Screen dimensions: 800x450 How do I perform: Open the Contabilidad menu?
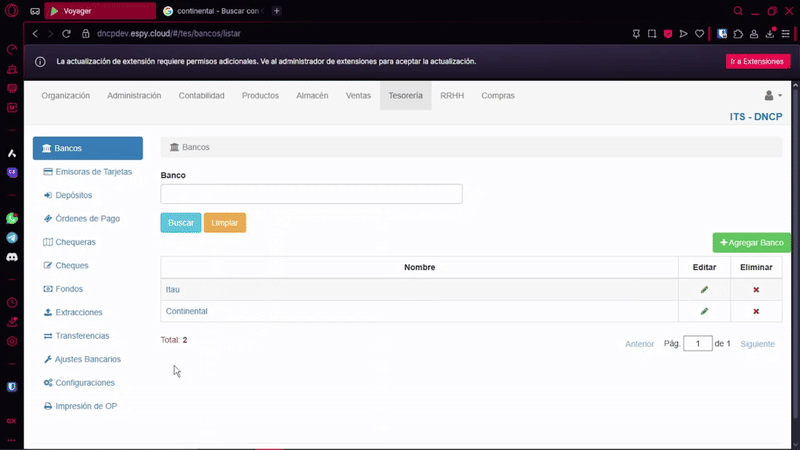coord(201,96)
